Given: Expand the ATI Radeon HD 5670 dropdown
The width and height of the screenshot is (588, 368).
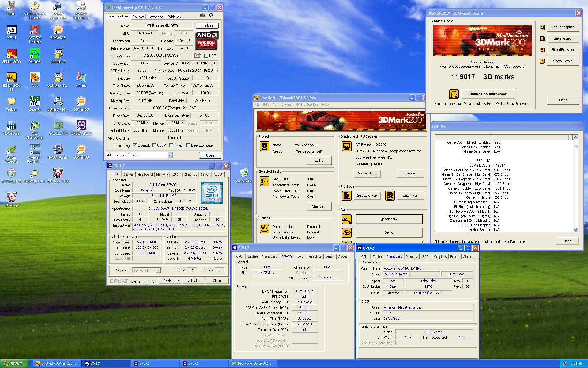Looking at the screenshot, I should click(170, 155).
